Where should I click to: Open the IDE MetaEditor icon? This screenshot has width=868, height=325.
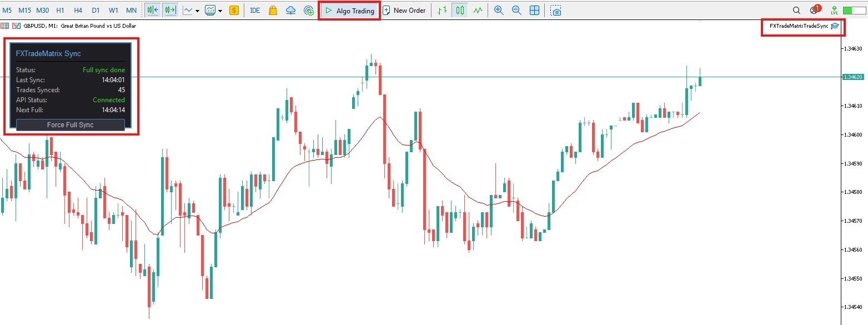click(255, 11)
